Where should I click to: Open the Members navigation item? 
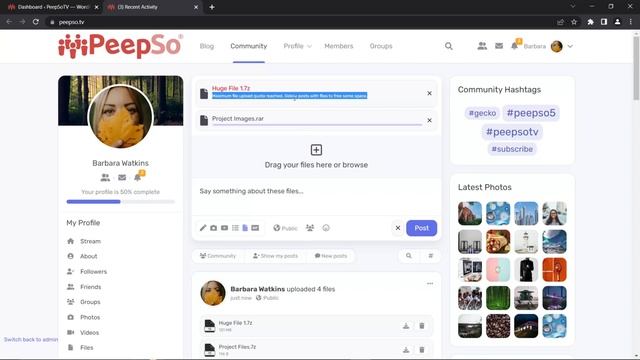pyautogui.click(x=339, y=46)
